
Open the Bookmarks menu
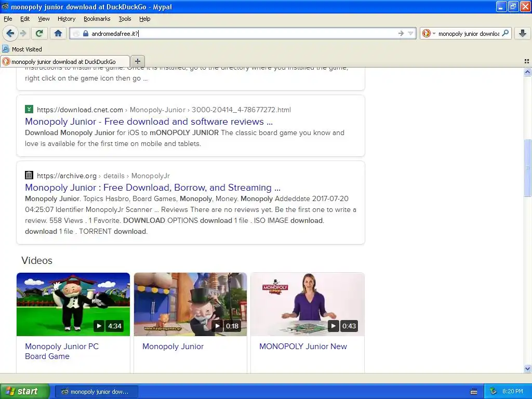(97, 19)
